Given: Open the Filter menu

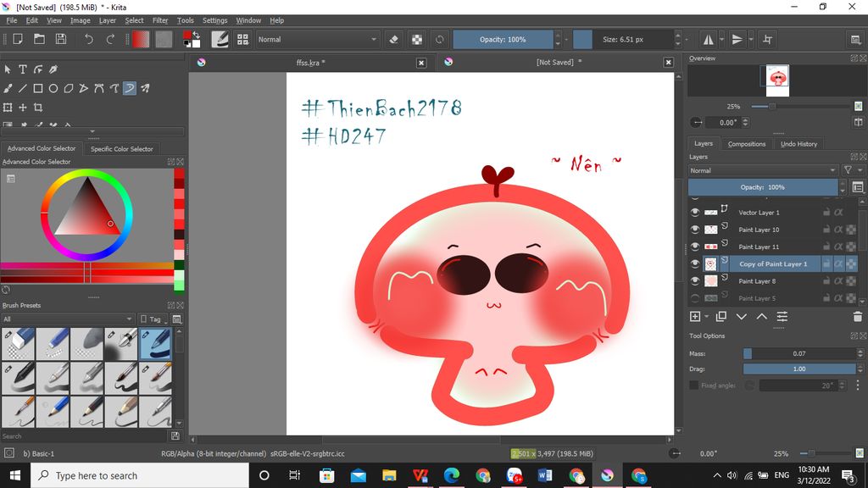Looking at the screenshot, I should pyautogui.click(x=160, y=20).
